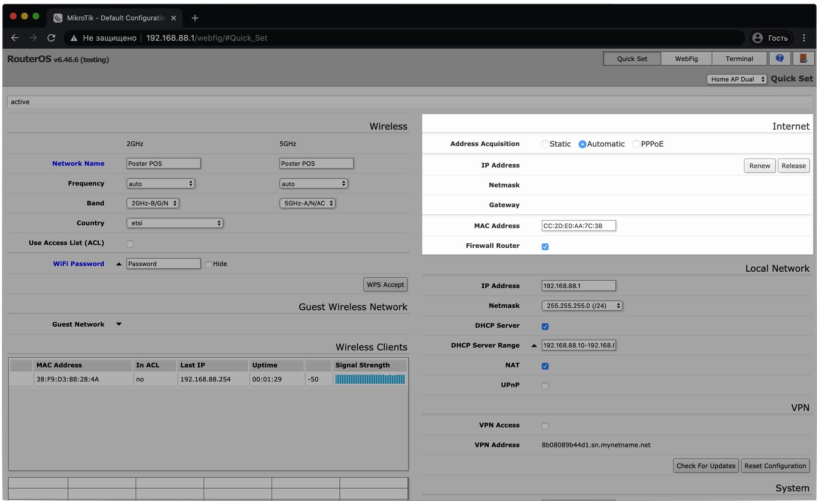Reload the page with the refresh icon
This screenshot has height=504, width=820.
pos(51,38)
